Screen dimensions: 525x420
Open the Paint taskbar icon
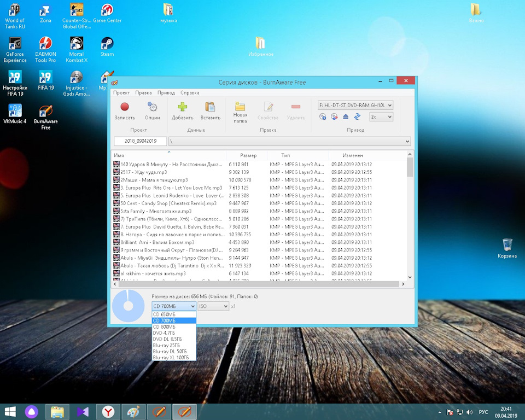click(x=133, y=412)
